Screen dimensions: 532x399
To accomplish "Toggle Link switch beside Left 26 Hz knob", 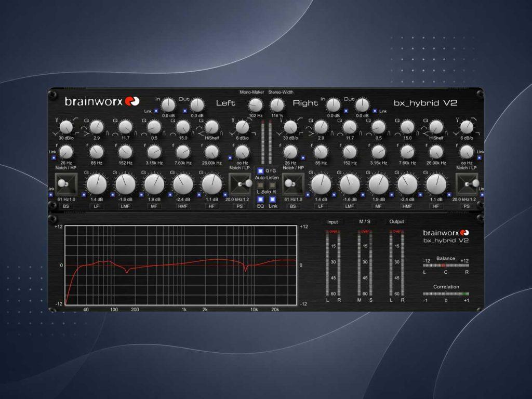I will pos(54,158).
